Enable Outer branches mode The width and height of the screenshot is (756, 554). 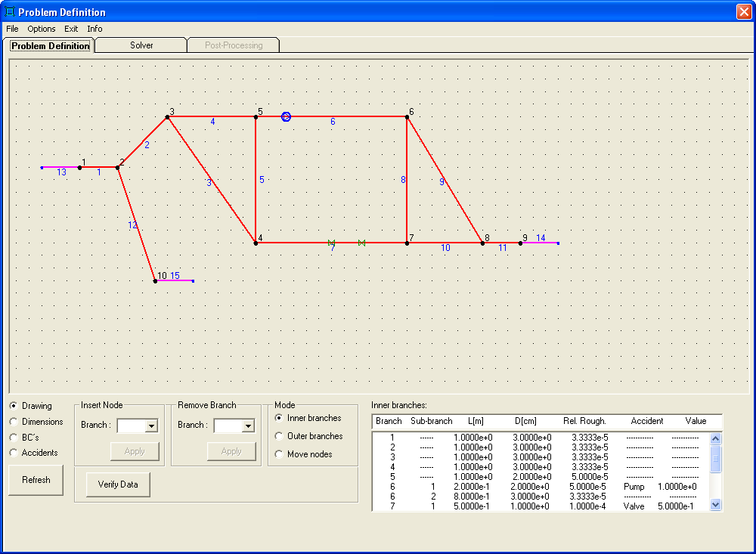(280, 436)
